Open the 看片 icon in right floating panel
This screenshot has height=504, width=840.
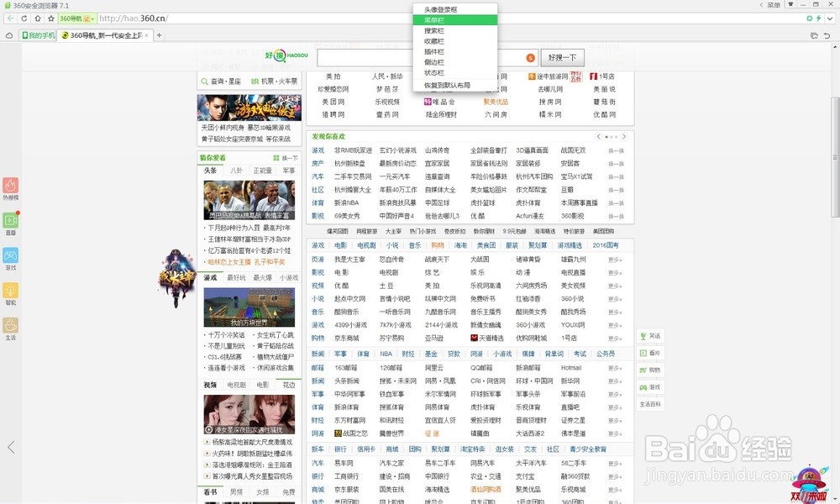coord(650,353)
